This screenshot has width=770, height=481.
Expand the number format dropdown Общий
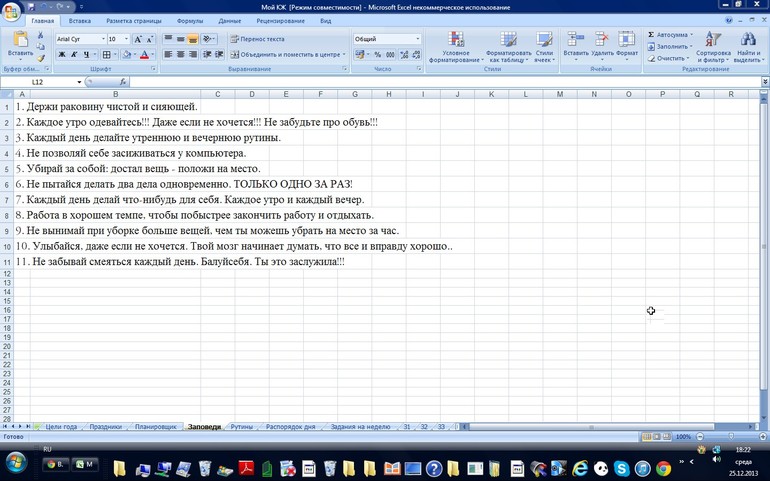coord(417,39)
